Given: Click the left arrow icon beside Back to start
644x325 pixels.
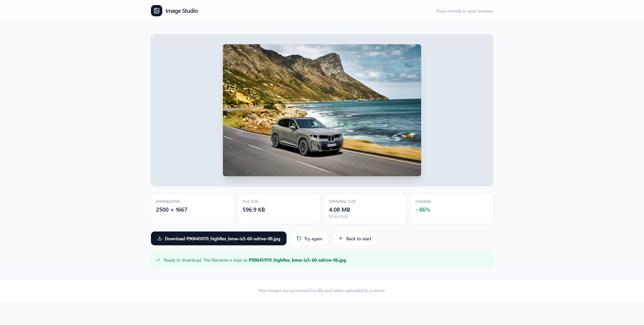Looking at the screenshot, I should tap(341, 238).
